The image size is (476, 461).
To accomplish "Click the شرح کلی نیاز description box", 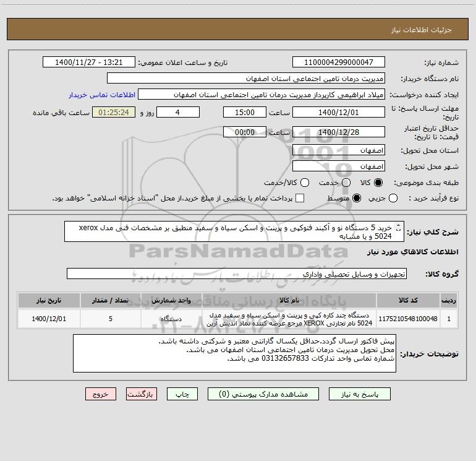I will pyautogui.click(x=234, y=231).
